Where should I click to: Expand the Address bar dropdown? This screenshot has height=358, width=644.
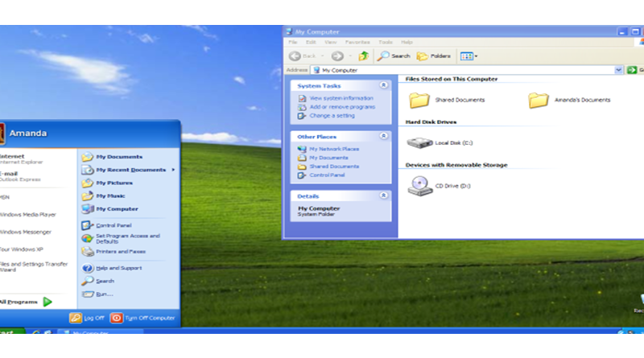pos(618,70)
